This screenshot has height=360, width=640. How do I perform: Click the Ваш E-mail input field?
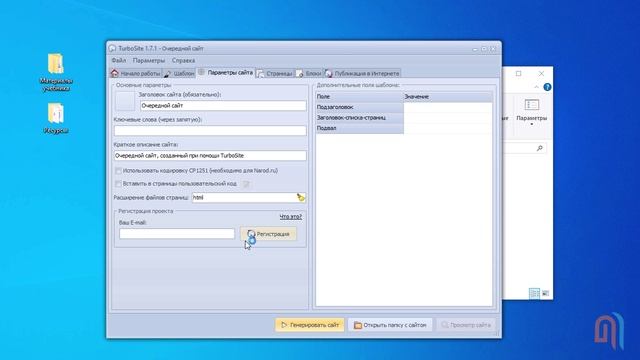tap(177, 234)
